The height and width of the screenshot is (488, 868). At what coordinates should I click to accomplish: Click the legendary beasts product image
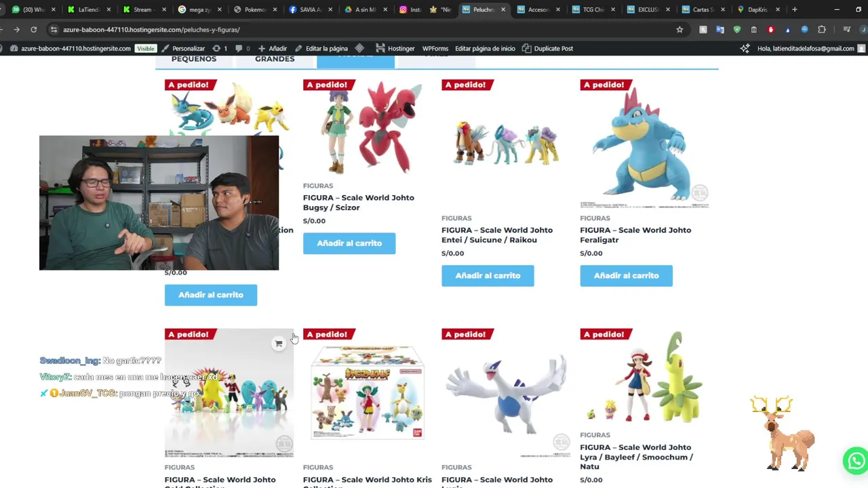click(x=506, y=144)
